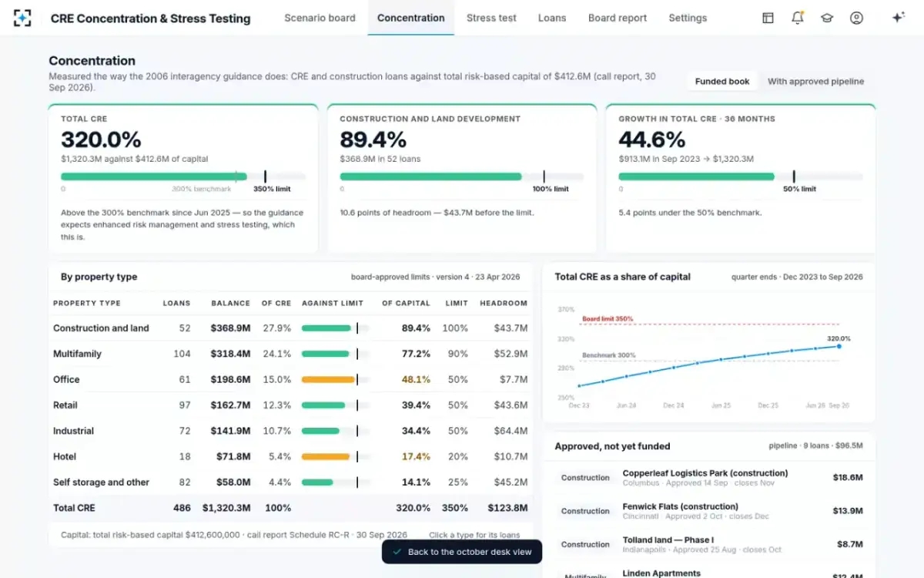Viewport: 924px width, 578px height.
Task: Click the Board limit 350% chart label
Action: pyautogui.click(x=608, y=318)
